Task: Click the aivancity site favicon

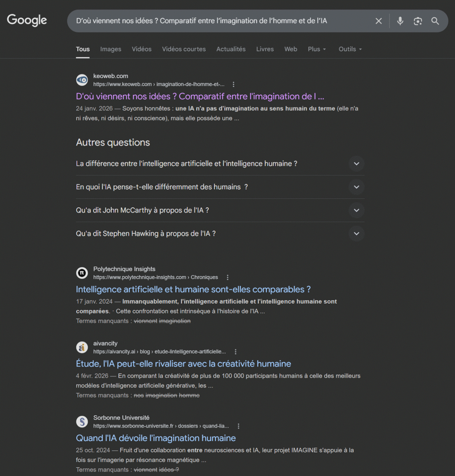Action: [82, 347]
